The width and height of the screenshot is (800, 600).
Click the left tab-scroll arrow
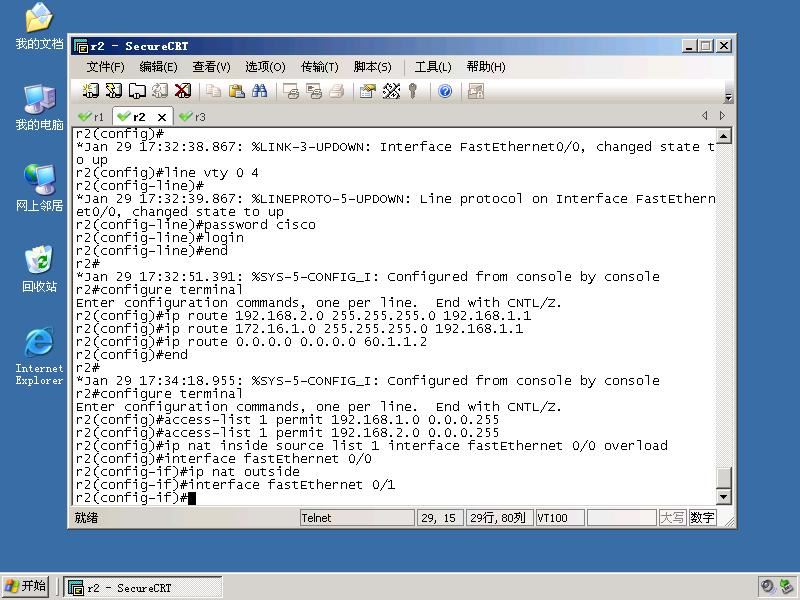pyautogui.click(x=705, y=116)
